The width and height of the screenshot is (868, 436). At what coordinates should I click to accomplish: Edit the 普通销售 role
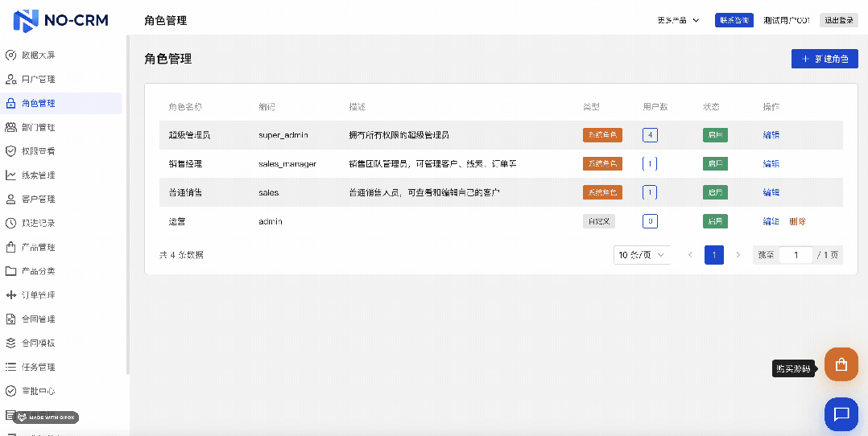coord(771,192)
